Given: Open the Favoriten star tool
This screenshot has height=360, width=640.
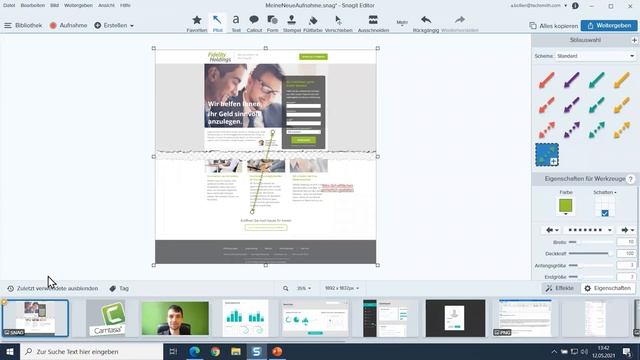Looking at the screenshot, I should [x=197, y=24].
